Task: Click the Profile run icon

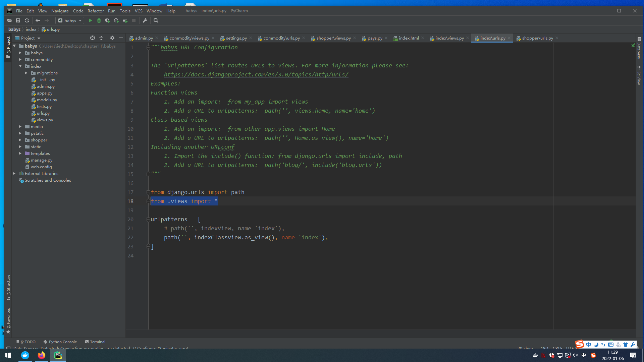Action: pyautogui.click(x=116, y=20)
